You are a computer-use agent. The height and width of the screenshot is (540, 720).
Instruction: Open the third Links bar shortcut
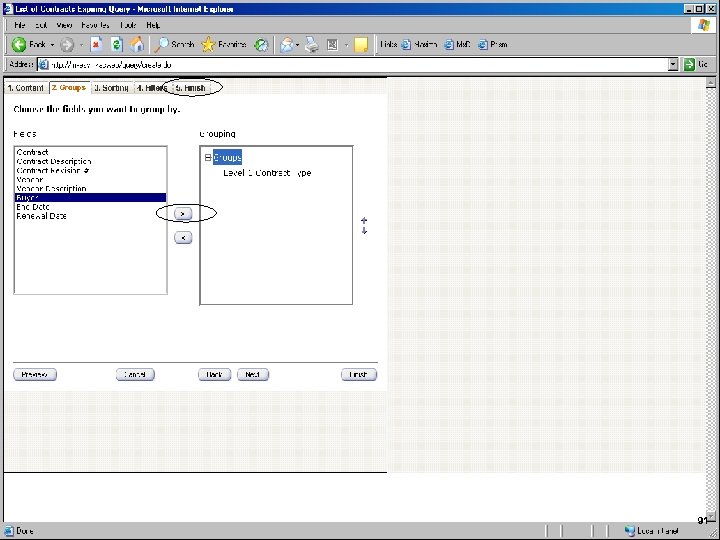[493, 45]
